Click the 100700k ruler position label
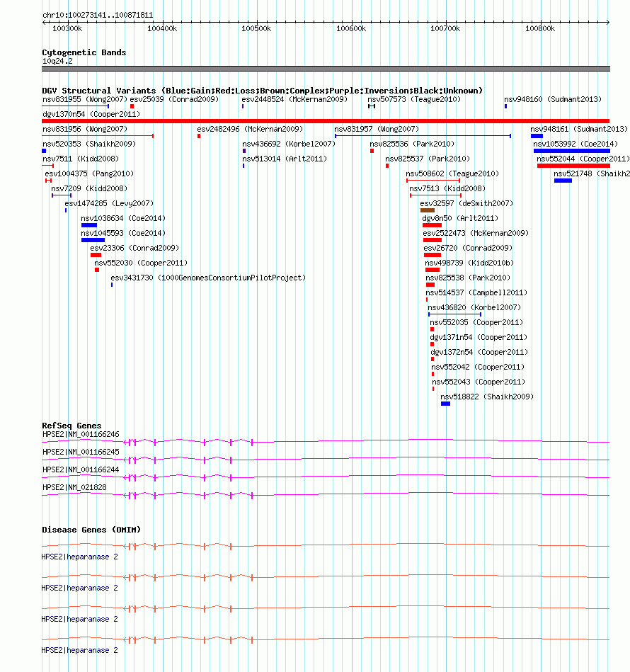This screenshot has width=630, height=672. tap(445, 29)
